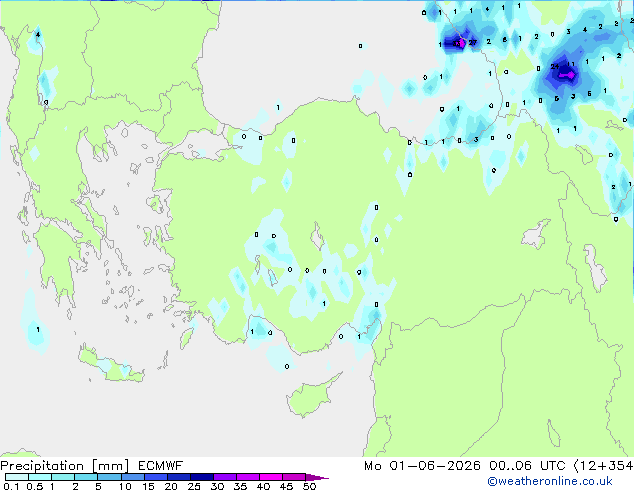Click the 'Precipitation [mm]' title text
The height and width of the screenshot is (490, 634).
[x=65, y=466]
